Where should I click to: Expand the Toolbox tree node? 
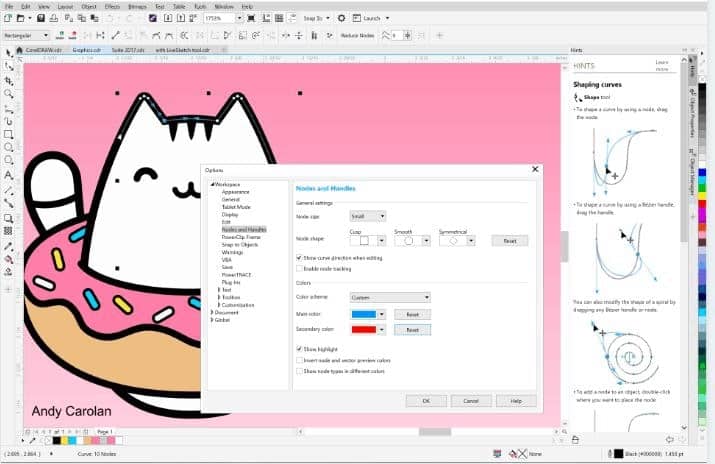[219, 297]
